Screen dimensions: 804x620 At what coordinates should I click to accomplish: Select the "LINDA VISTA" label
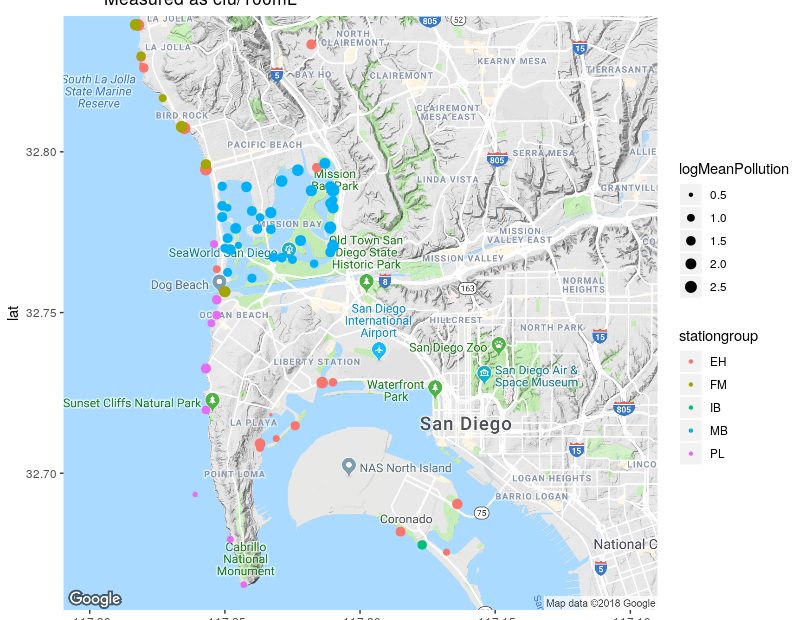point(448,179)
